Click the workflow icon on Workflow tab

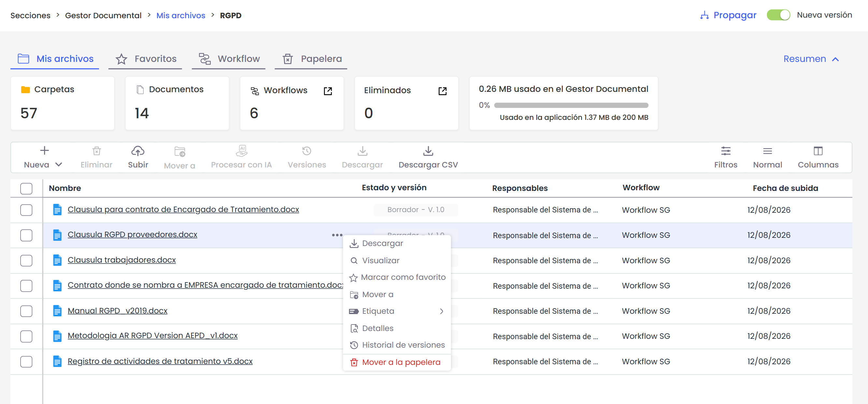[x=205, y=59]
